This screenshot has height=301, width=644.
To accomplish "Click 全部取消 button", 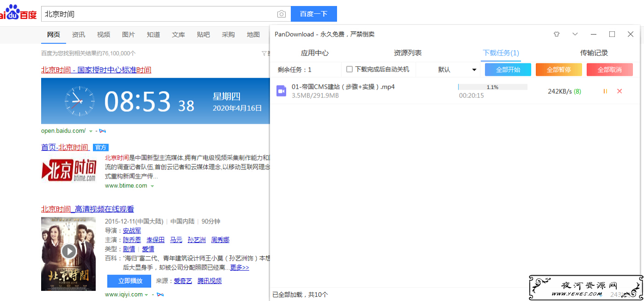I will coord(610,70).
